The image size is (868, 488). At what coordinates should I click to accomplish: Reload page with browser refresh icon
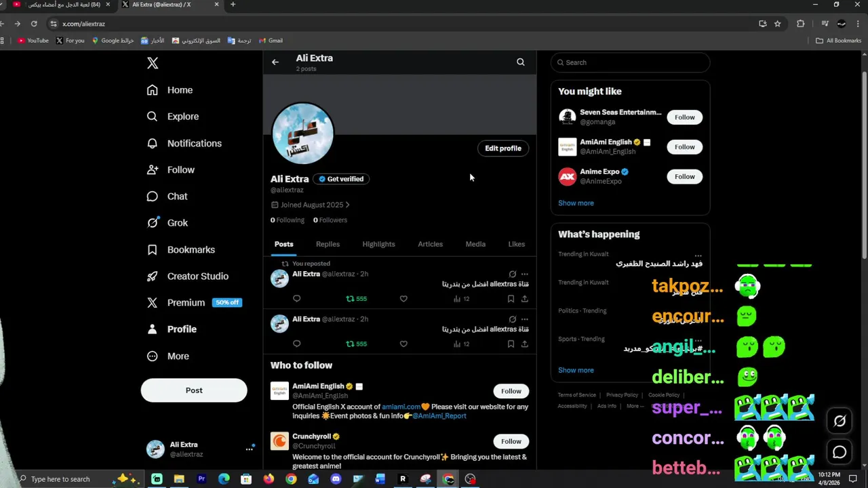pos(34,24)
